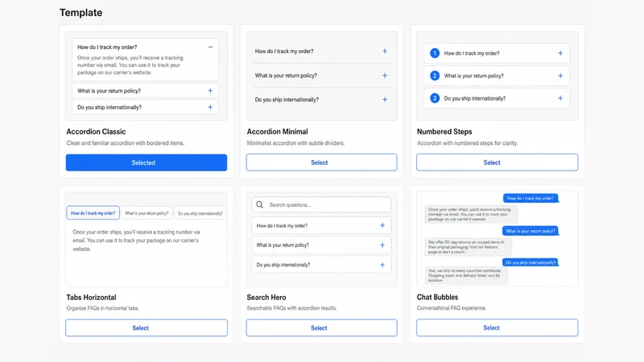
Task: Expand ship internationally in Numbered Steps preview
Action: pyautogui.click(x=560, y=98)
